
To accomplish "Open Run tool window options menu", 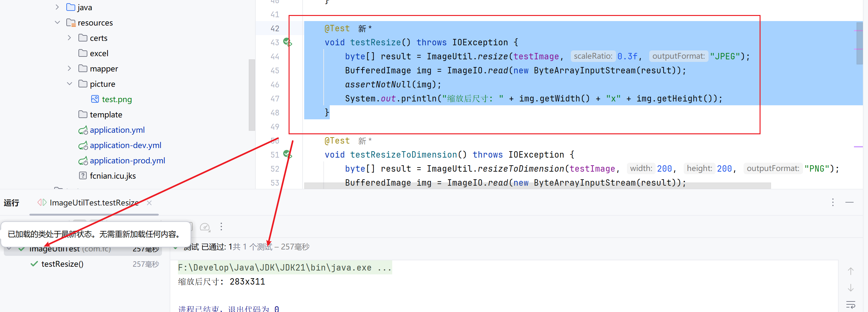I will 833,202.
